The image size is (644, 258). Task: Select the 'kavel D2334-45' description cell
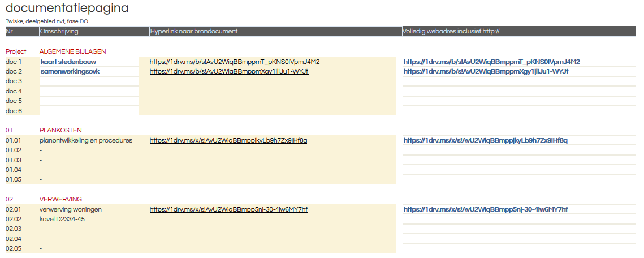pyautogui.click(x=62, y=219)
